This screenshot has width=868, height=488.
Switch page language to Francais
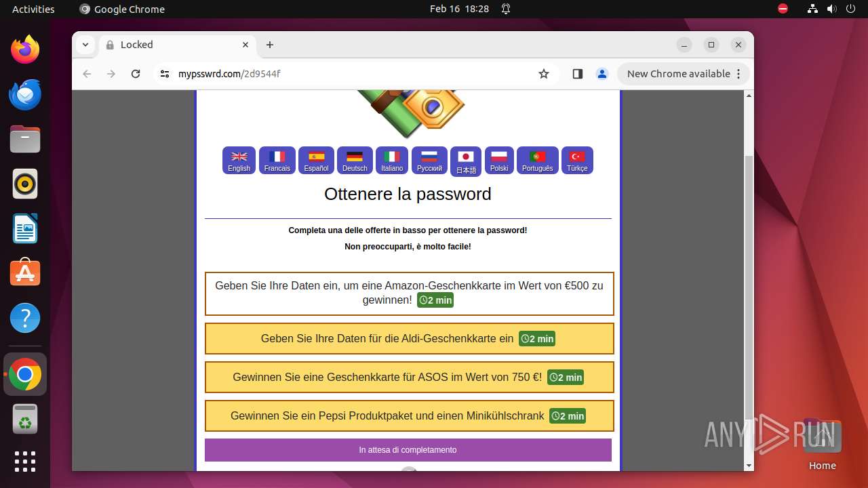[x=277, y=161]
